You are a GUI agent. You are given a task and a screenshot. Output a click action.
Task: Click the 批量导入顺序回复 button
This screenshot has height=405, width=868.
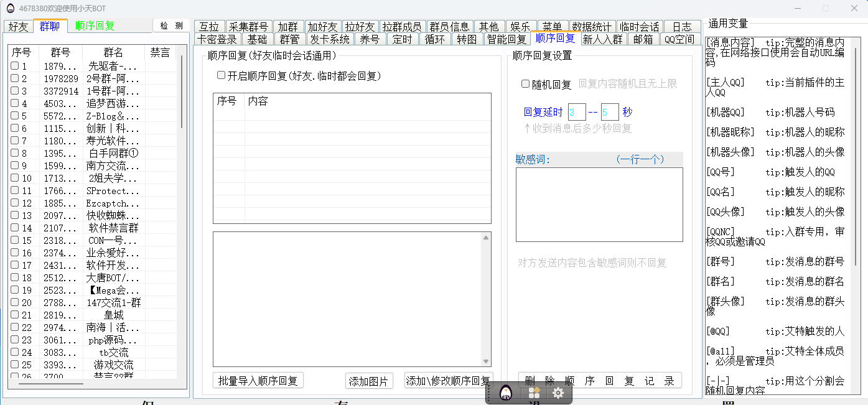(258, 381)
